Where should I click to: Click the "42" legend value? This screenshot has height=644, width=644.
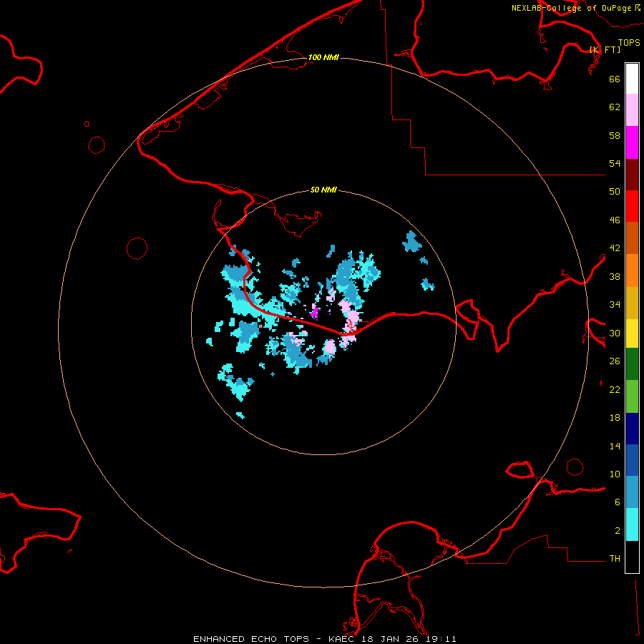[x=615, y=248]
